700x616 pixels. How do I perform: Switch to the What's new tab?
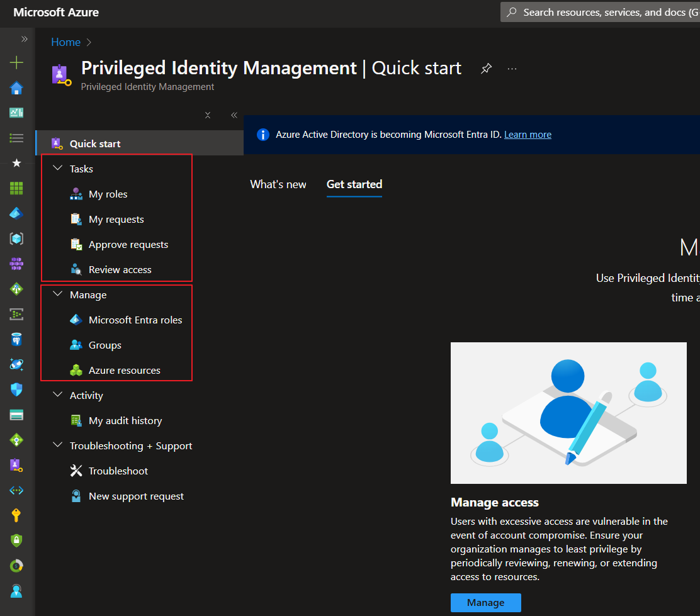[x=278, y=184]
